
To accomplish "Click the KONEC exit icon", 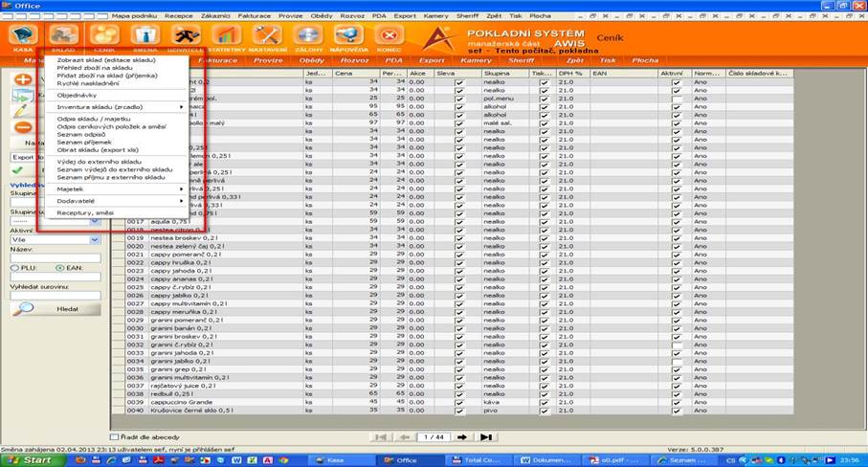I will (x=389, y=36).
